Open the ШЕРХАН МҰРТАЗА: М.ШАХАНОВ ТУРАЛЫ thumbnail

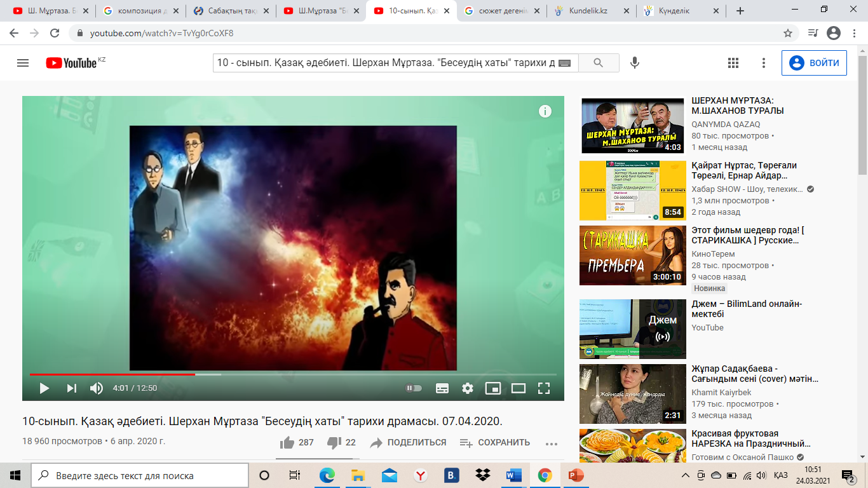(x=633, y=125)
